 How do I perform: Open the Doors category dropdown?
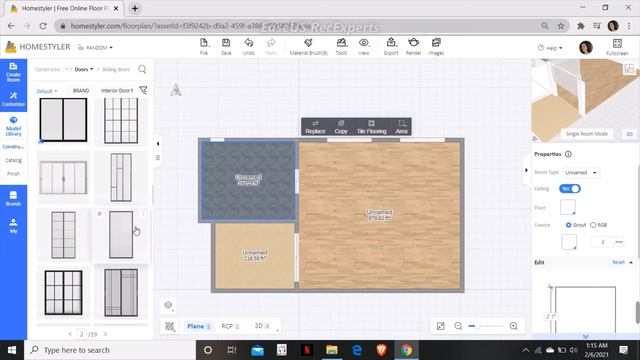pyautogui.click(x=84, y=69)
